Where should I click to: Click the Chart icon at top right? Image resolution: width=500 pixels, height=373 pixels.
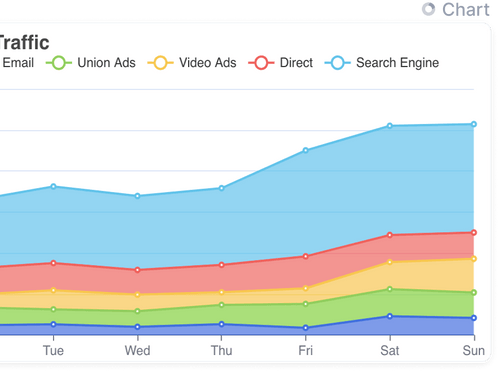click(x=428, y=9)
